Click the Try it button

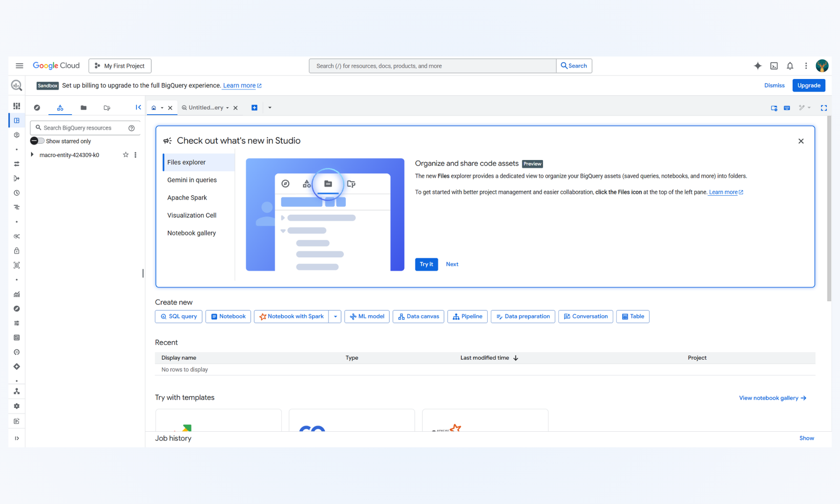tap(426, 264)
